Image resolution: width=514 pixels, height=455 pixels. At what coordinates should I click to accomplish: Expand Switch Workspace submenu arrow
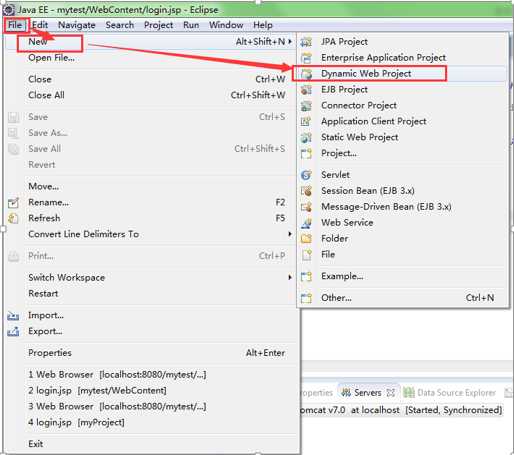[290, 277]
